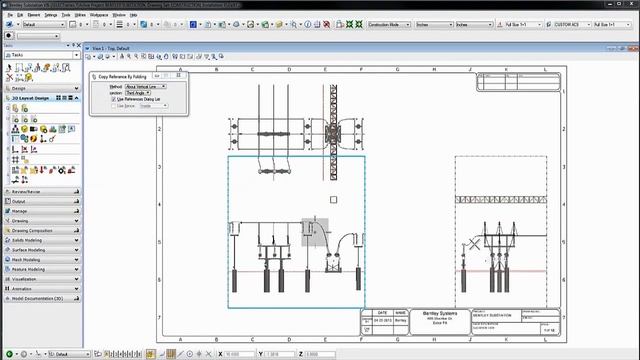Click the yellow hexagon icon in 2D Layout Design
The image size is (640, 360).
pos(25,129)
